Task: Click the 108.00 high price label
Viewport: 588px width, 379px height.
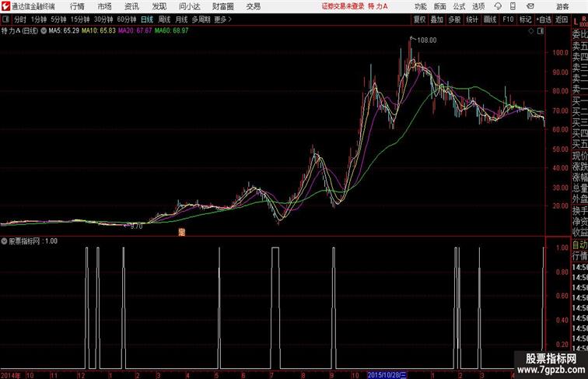Action: click(427, 40)
